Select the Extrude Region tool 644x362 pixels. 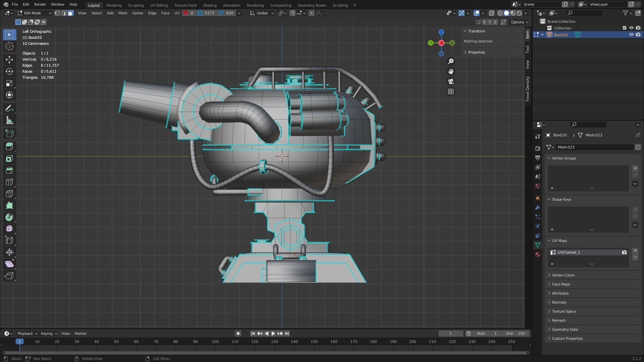click(x=9, y=147)
